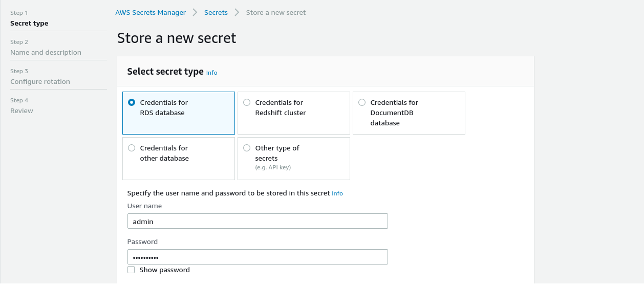Select Credentials for RDS database option

(x=179, y=113)
